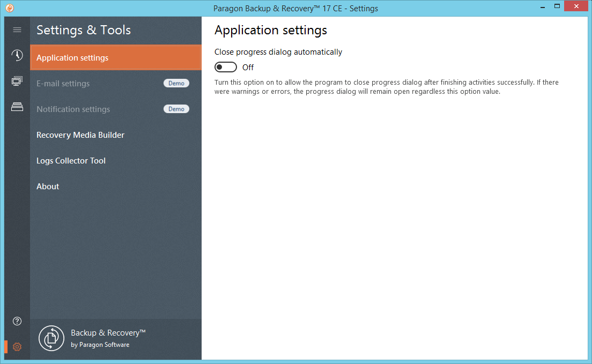Click the 'Settings & Tools' heading
This screenshot has width=592, height=364.
coord(84,30)
